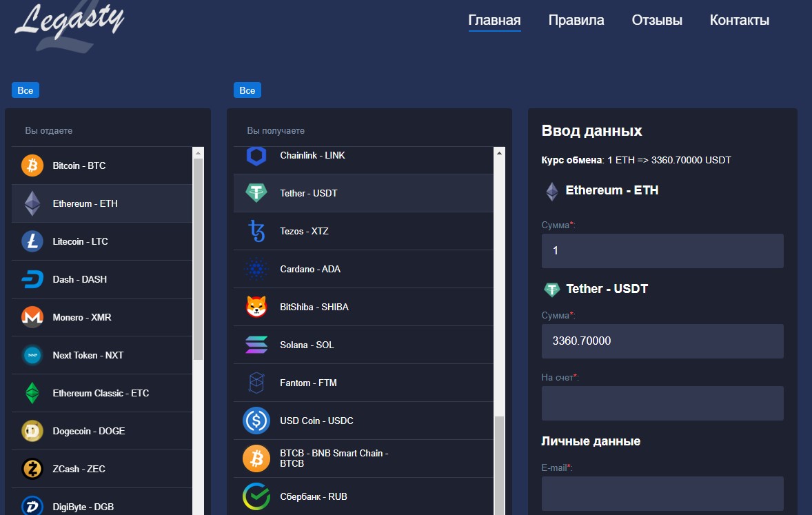This screenshot has height=515, width=812.
Task: Click the Legasty logo
Action: [70, 26]
